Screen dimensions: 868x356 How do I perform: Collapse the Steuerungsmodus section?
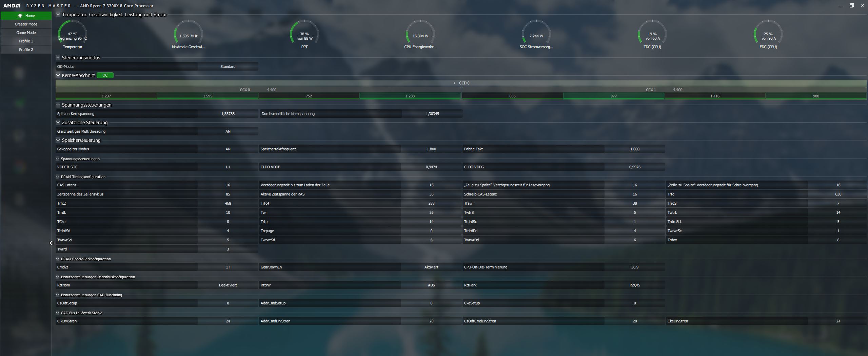[x=58, y=58]
